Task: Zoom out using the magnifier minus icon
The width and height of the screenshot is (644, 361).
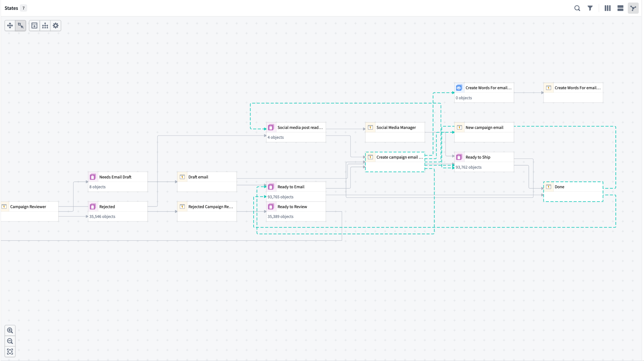Action: [x=10, y=341]
